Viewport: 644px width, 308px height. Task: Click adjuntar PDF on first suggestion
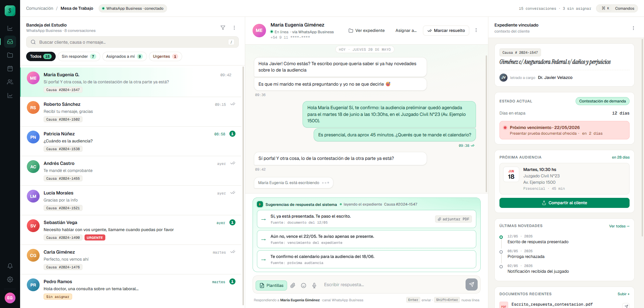pos(453,219)
